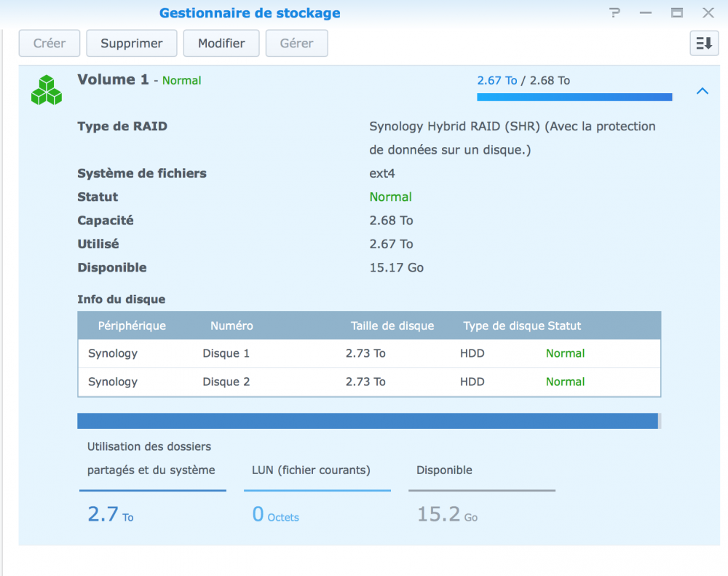Click the Taille de disque column header
Screen dimensions: 728x576
392,326
